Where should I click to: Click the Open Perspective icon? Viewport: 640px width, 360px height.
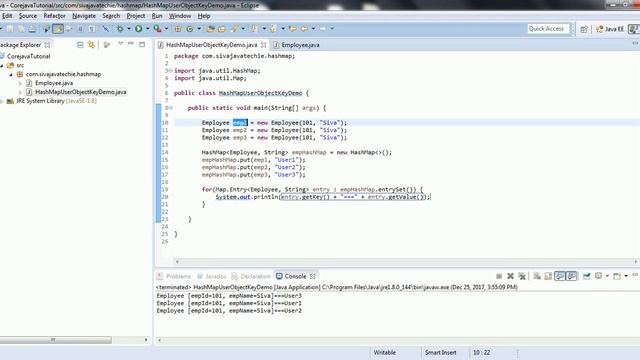click(x=584, y=29)
